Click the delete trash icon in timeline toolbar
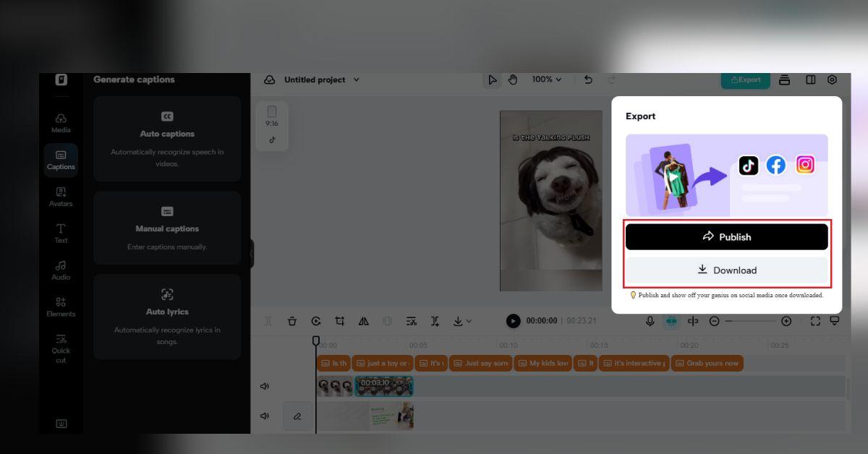 292,321
